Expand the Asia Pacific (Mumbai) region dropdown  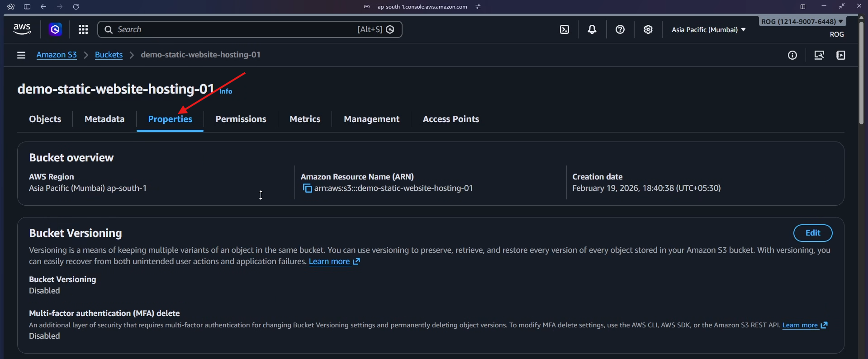(x=708, y=30)
